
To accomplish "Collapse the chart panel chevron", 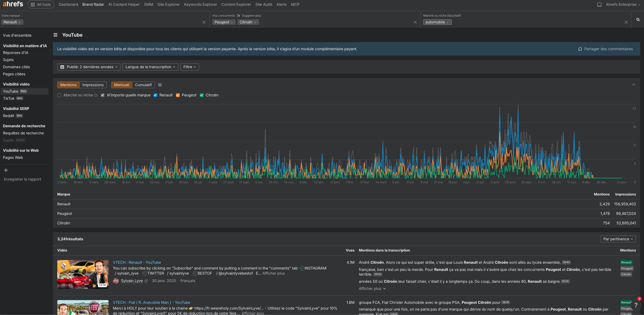I will (633, 85).
